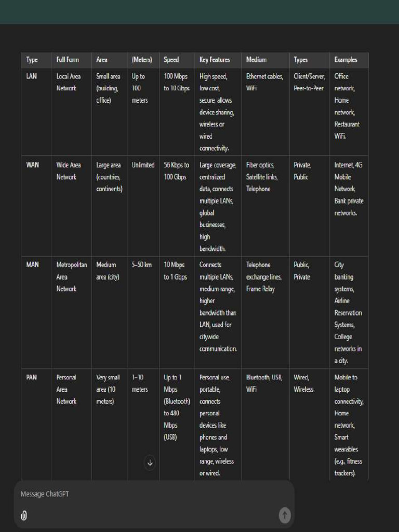Click the paperclip attach file icon

click(23, 515)
